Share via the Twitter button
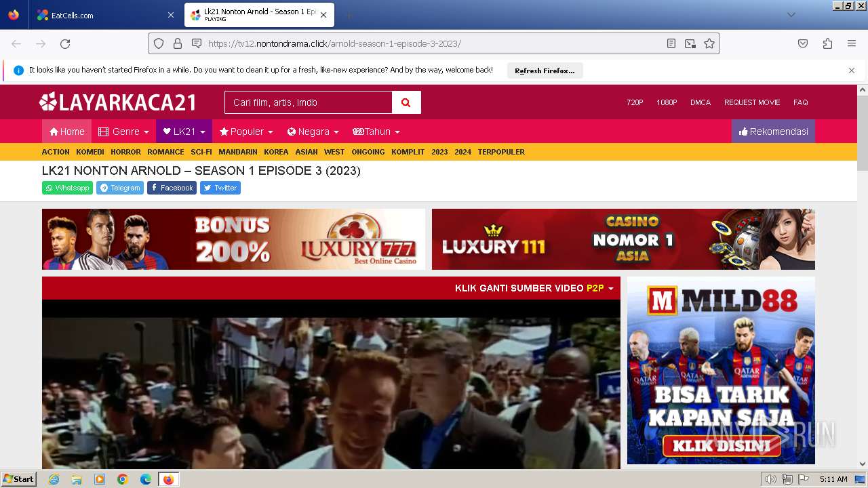This screenshot has height=488, width=868. tap(220, 188)
